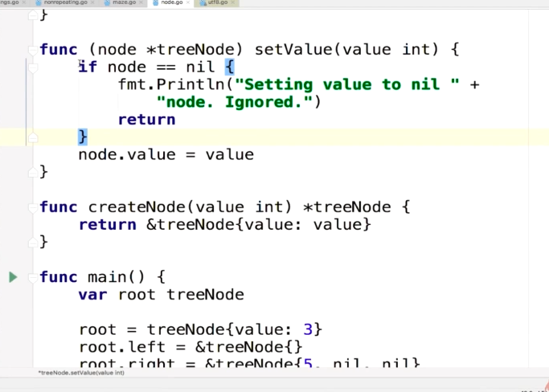Fold the main function in gutter
The image size is (549, 392).
click(x=32, y=278)
